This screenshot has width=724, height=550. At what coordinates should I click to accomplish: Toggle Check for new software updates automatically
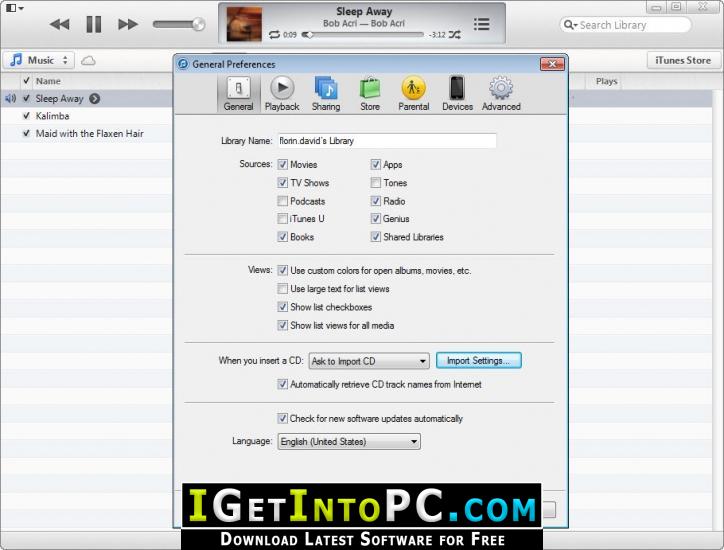pyautogui.click(x=283, y=418)
